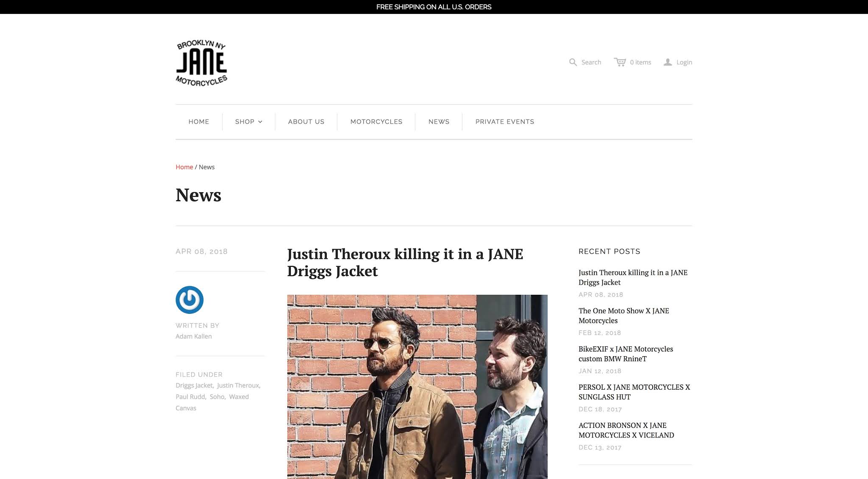Click the Driggs Jacket tag
The image size is (868, 479).
pyautogui.click(x=194, y=385)
